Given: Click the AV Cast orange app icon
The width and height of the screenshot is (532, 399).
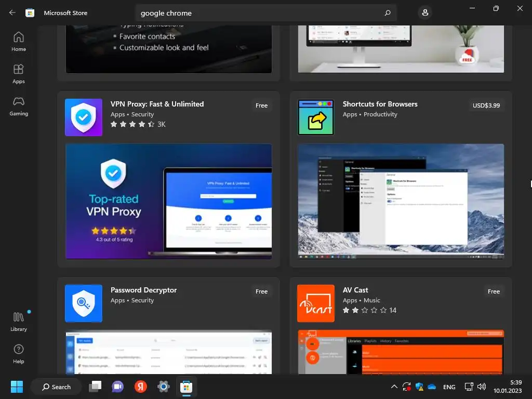Looking at the screenshot, I should pyautogui.click(x=316, y=303).
